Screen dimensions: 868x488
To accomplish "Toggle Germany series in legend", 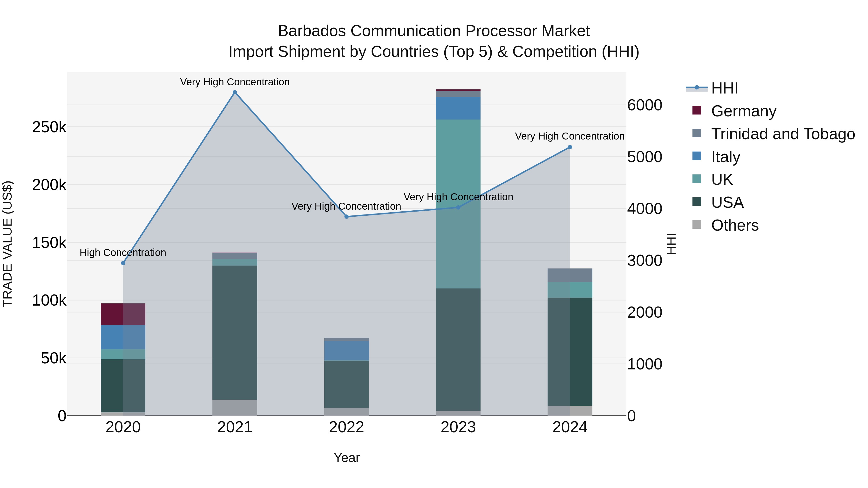I will click(734, 111).
